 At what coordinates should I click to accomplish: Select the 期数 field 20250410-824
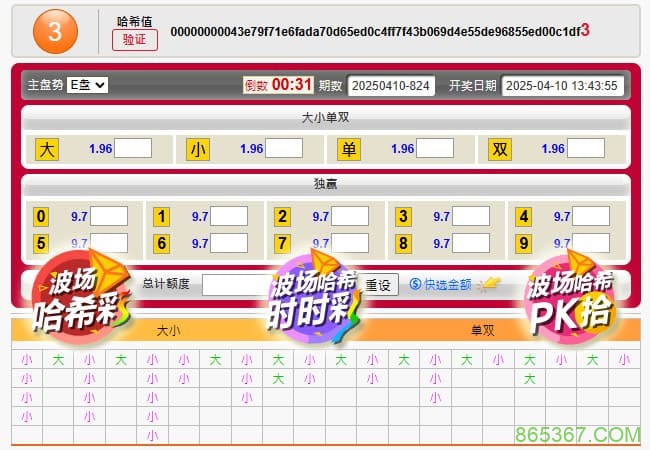click(391, 86)
